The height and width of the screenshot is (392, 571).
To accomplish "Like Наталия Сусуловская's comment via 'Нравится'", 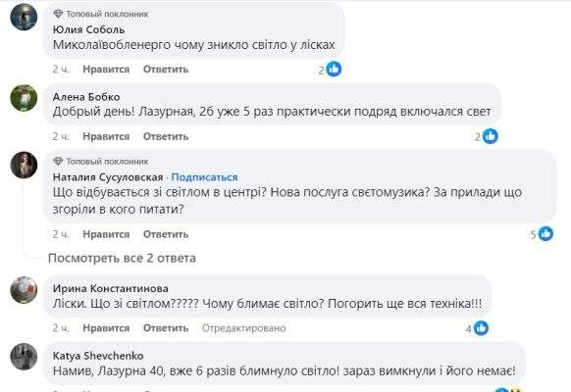I will (x=106, y=234).
